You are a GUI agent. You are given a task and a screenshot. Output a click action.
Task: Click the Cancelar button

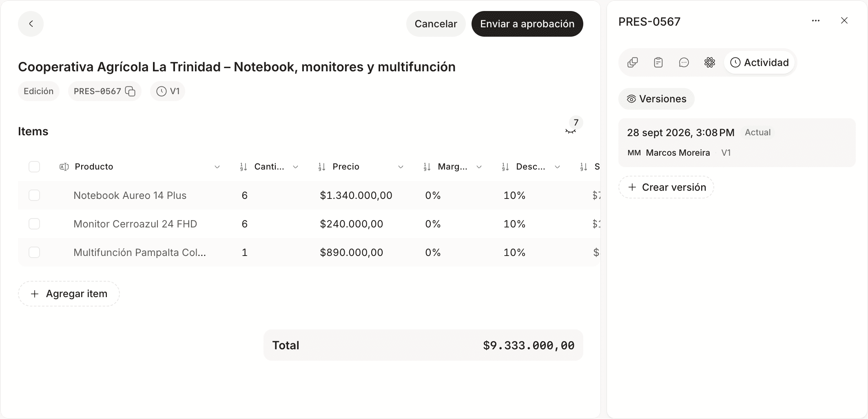click(x=436, y=24)
